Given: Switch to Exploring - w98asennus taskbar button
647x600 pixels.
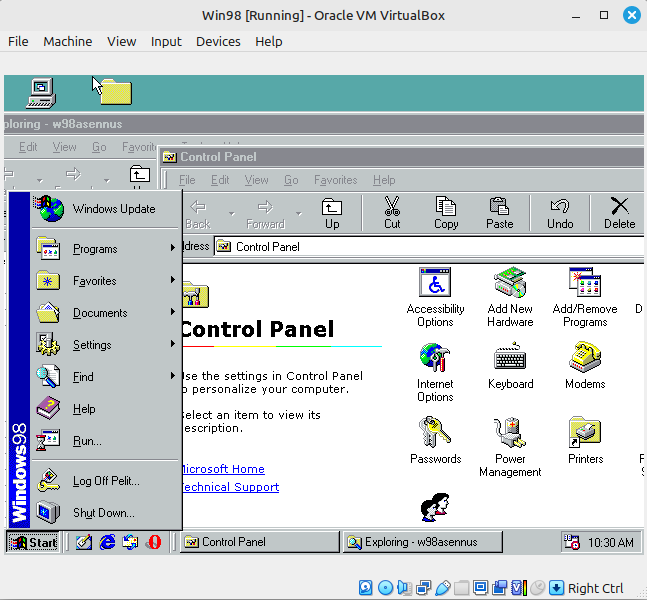Looking at the screenshot, I should click(x=423, y=542).
